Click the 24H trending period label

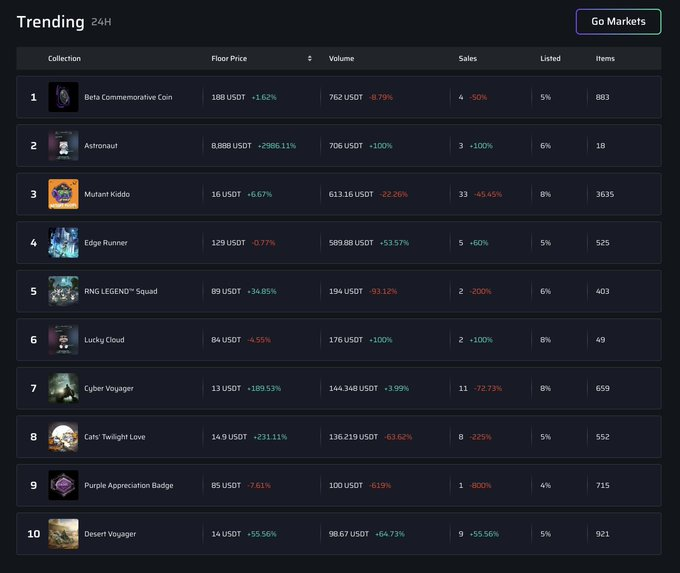(101, 22)
